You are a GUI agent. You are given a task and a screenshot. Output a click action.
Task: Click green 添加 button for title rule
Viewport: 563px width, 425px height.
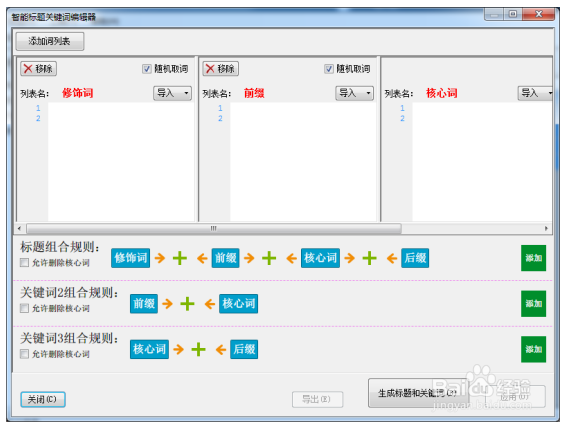pos(534,258)
